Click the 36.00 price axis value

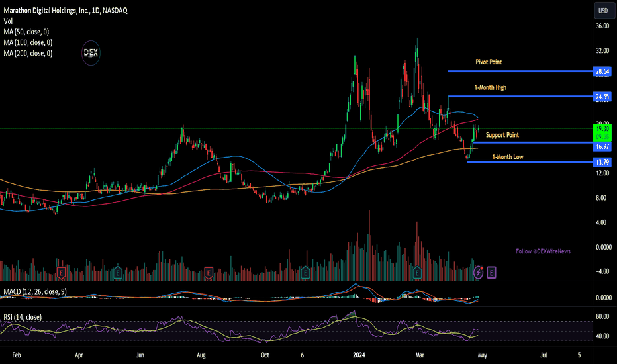602,26
